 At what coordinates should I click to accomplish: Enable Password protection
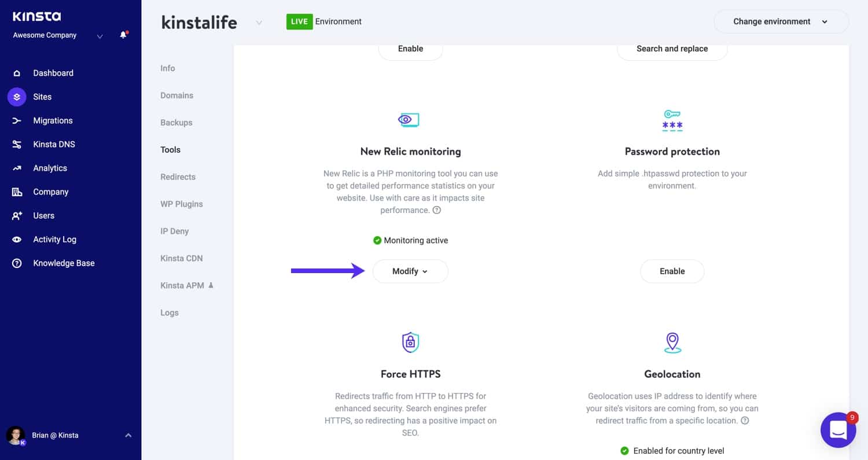click(x=672, y=271)
